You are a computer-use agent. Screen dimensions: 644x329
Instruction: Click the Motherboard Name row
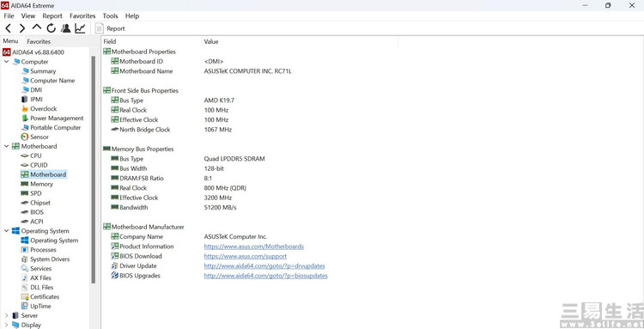201,71
